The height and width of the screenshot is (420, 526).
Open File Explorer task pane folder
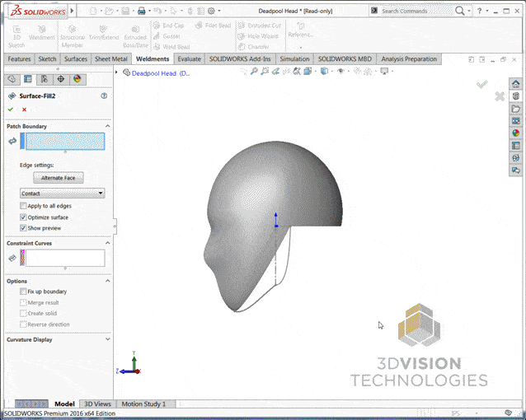(x=515, y=109)
